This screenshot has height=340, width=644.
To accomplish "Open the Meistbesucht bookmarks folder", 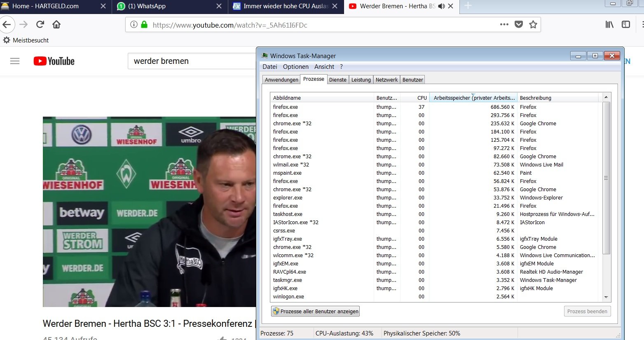I will 26,40.
